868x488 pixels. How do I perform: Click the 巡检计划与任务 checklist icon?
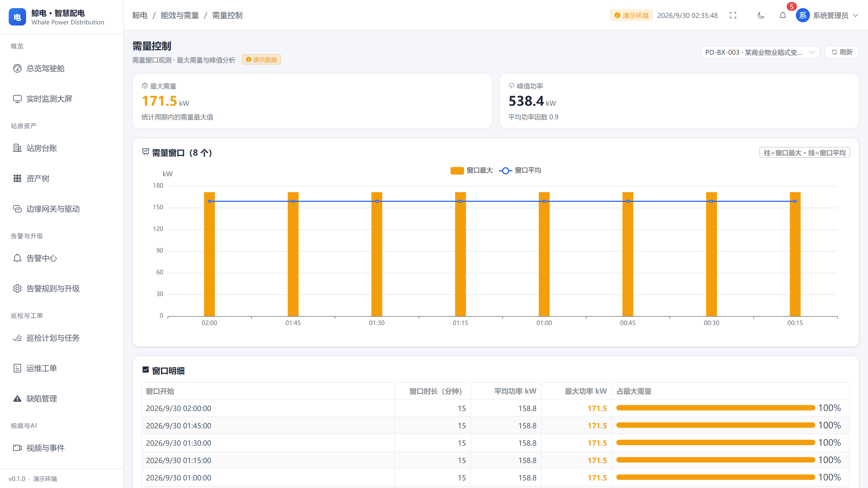(x=17, y=338)
